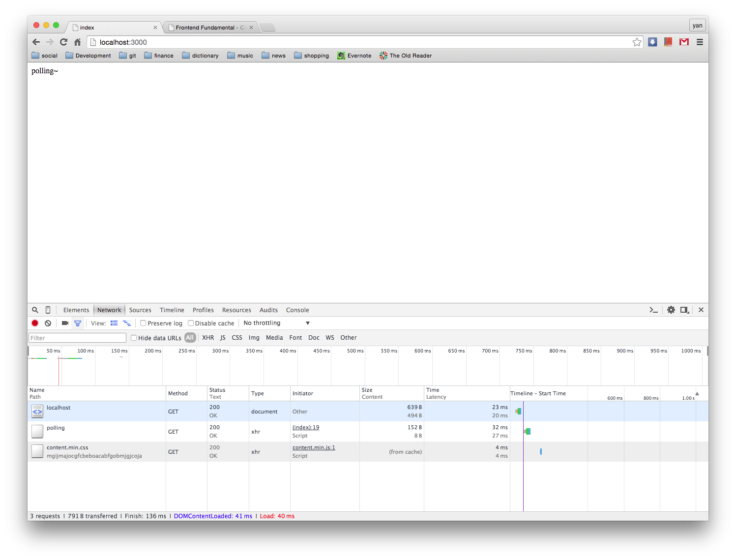The height and width of the screenshot is (560, 736).
Task: Click the browser forward arrow
Action: [50, 42]
